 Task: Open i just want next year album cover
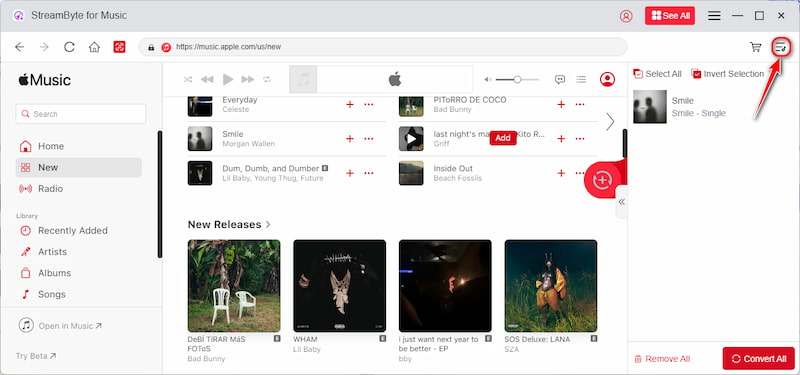445,286
